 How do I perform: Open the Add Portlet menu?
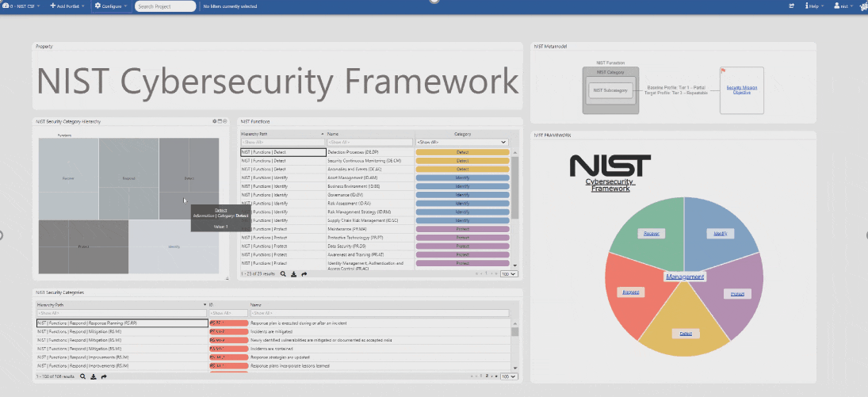coord(67,6)
